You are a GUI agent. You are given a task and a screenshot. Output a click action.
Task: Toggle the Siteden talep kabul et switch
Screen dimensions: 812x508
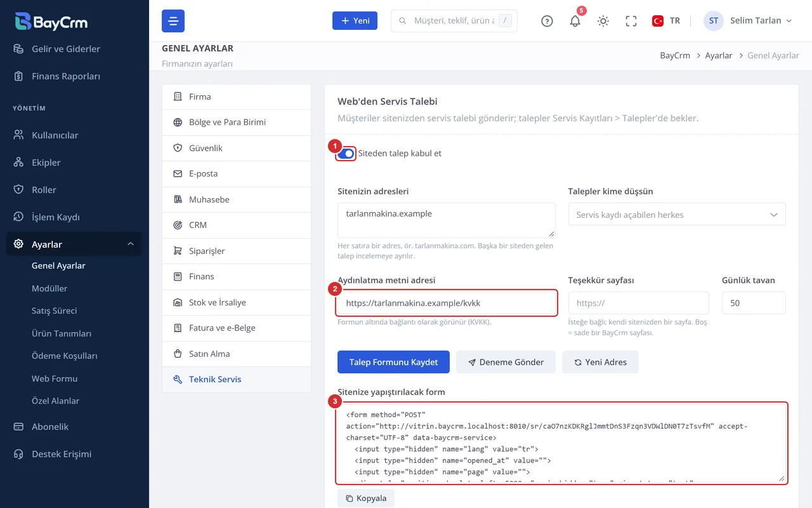coord(346,153)
